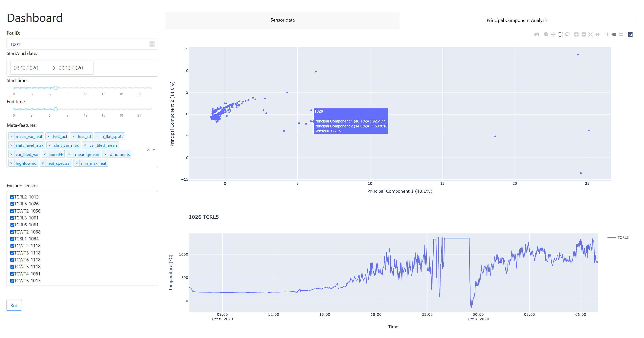Open the Meta-features dropdown arrow

[x=154, y=150]
